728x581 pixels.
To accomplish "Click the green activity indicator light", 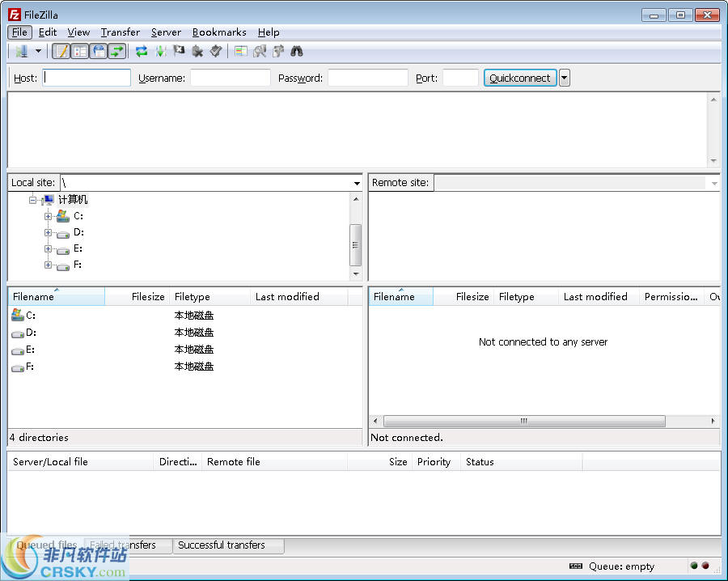I will point(694,566).
